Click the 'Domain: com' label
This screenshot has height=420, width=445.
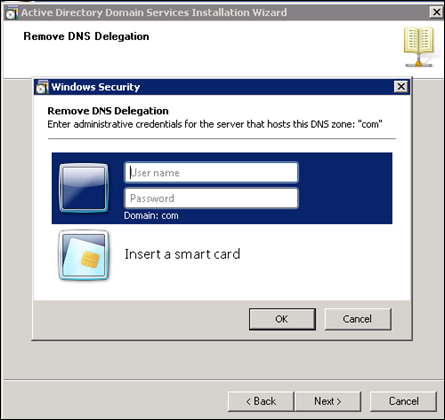click(151, 216)
